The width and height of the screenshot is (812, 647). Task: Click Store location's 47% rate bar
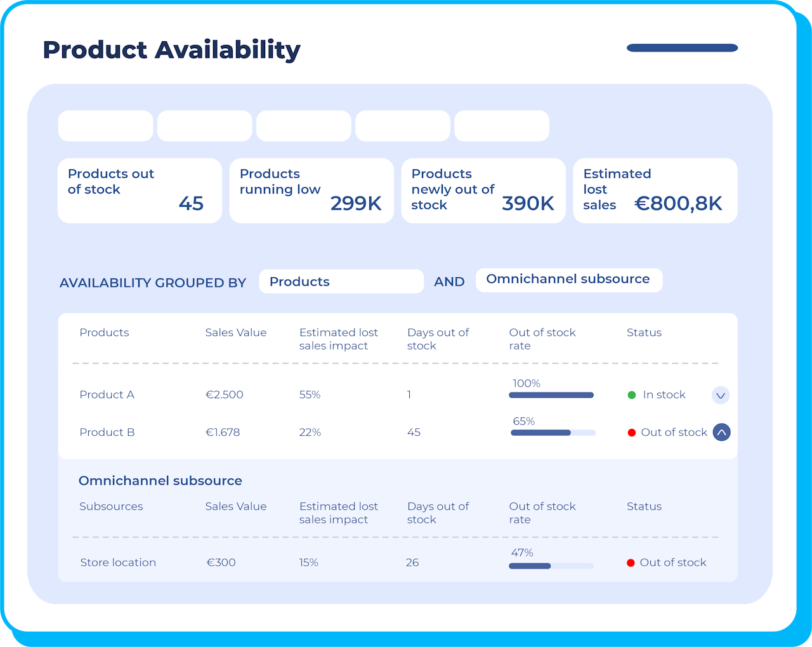[x=551, y=566]
